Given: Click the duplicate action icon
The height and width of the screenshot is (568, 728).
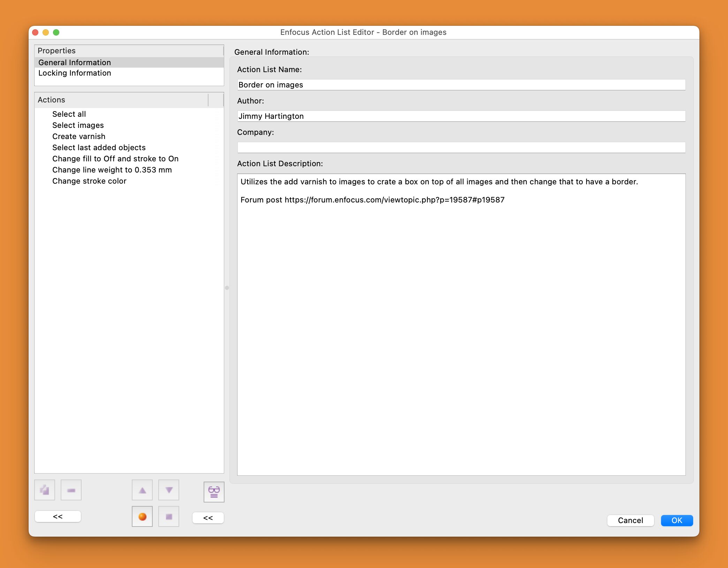Looking at the screenshot, I should (x=44, y=490).
